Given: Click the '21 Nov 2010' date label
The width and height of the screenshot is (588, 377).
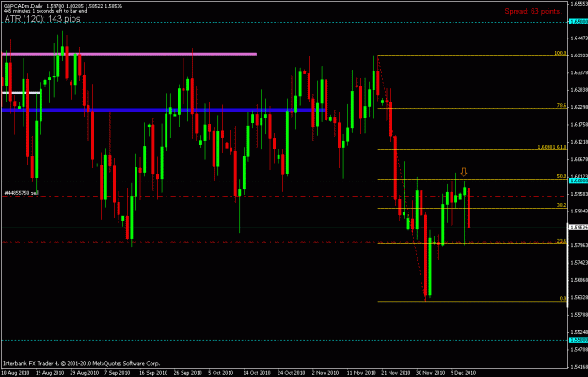Looking at the screenshot, I should point(396,373).
